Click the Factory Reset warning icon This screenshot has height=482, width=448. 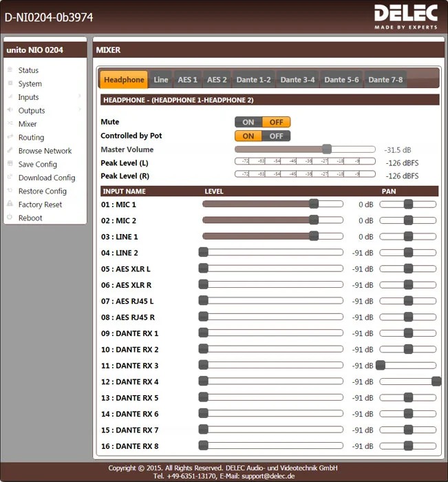coord(10,204)
